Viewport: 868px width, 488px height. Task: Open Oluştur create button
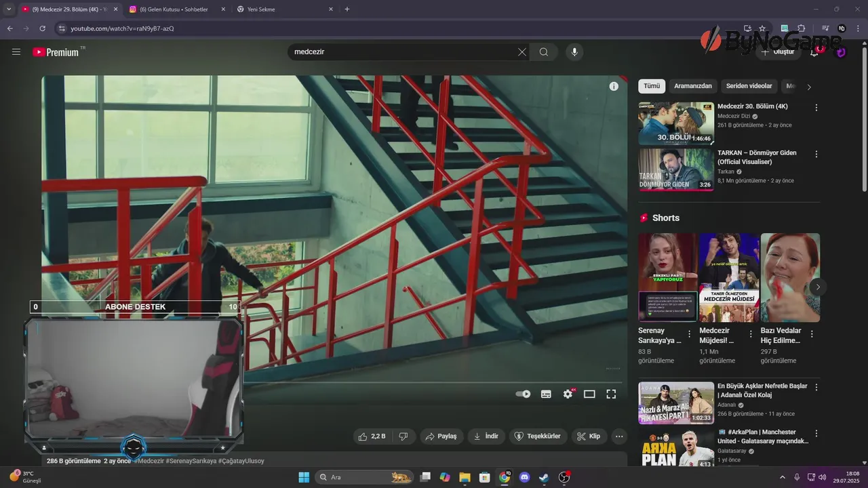coord(778,52)
